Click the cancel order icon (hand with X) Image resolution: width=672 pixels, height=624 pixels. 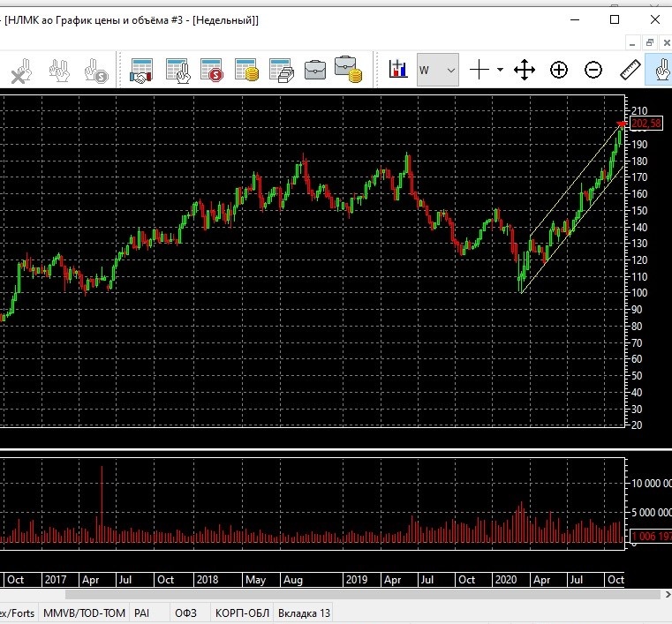21,71
